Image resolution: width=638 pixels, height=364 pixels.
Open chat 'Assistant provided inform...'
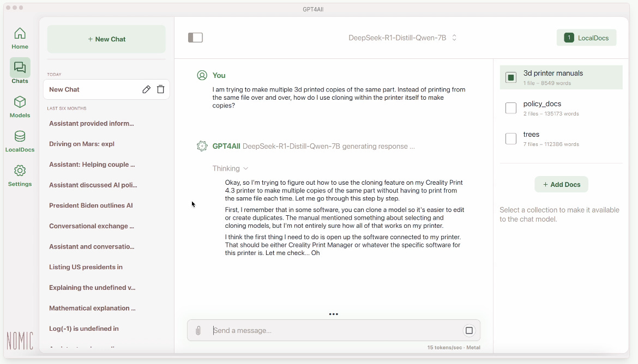(92, 123)
